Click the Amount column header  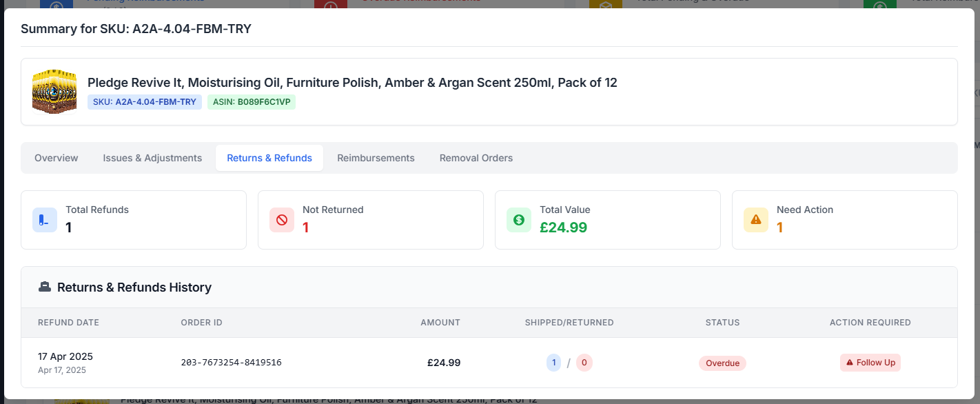(x=440, y=323)
